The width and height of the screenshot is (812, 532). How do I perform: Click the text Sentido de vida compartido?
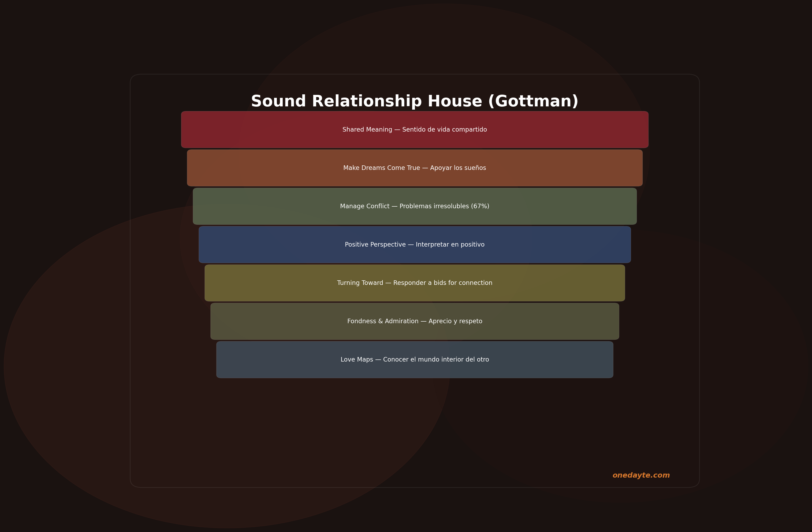pos(445,129)
